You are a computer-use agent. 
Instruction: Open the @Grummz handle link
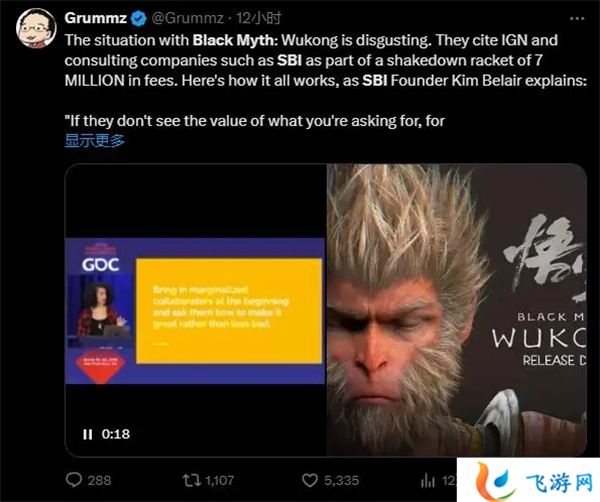188,18
